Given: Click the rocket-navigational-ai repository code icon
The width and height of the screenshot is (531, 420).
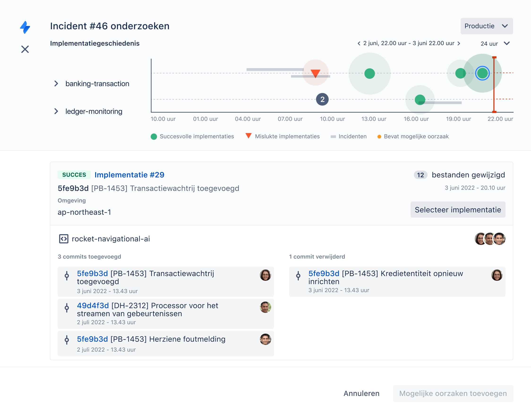Looking at the screenshot, I should [x=64, y=239].
